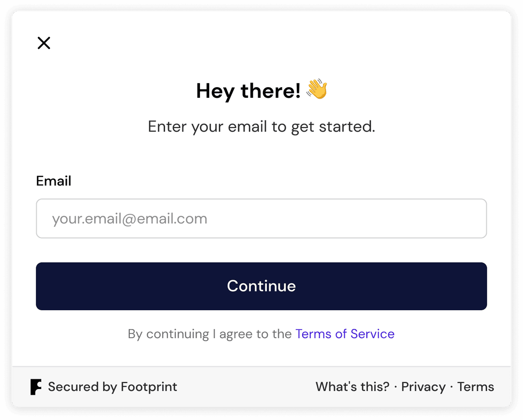Click the Footprint logo icon
The height and width of the screenshot is (420, 523).
pyautogui.click(x=36, y=387)
